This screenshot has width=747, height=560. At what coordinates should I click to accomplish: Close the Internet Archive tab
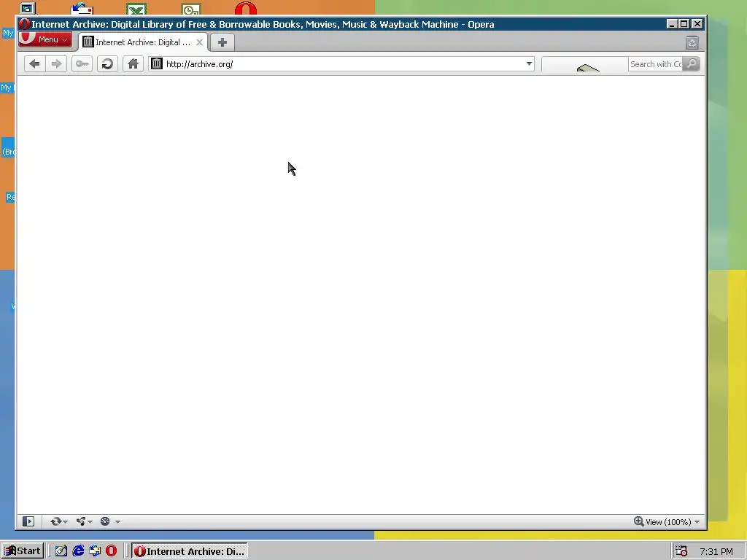tap(200, 42)
